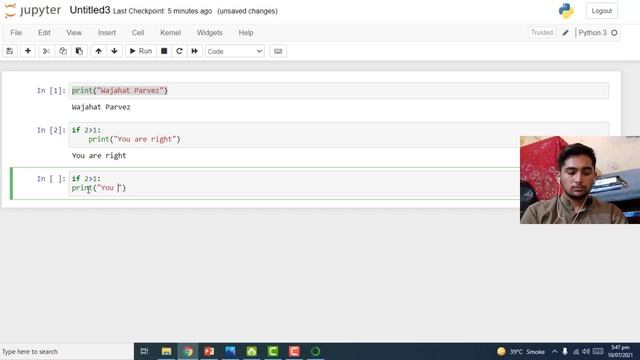Click inside the active third code cell
This screenshot has width=640, height=360.
pos(294,183)
